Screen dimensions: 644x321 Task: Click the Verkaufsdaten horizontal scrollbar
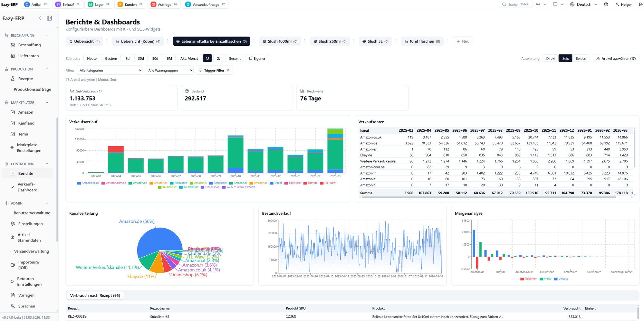[489, 197]
